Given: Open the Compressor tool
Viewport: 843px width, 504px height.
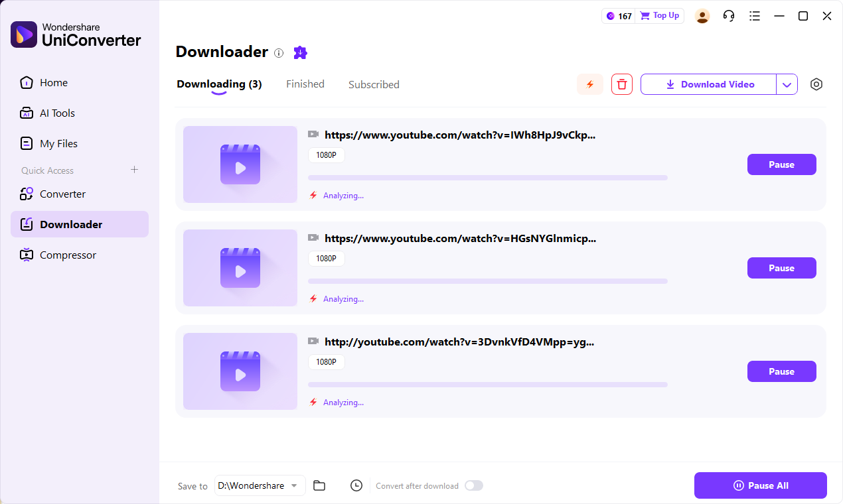Looking at the screenshot, I should (80, 255).
